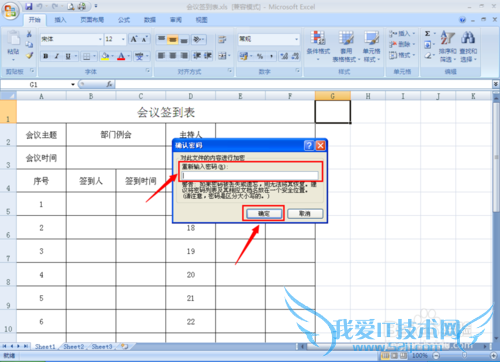Open 套用表格格式 format as table
Image resolution: width=500 pixels, height=362 pixels.
346,46
